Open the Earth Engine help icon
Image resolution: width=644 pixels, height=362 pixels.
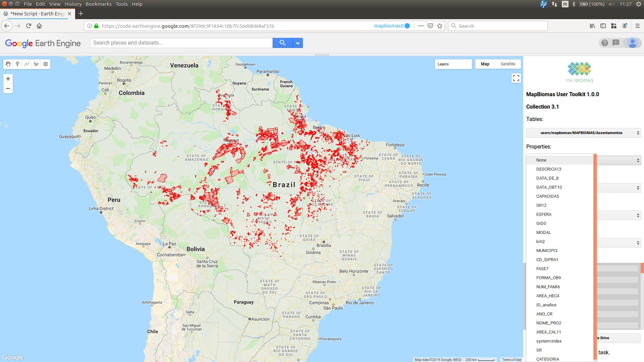pyautogui.click(x=604, y=43)
